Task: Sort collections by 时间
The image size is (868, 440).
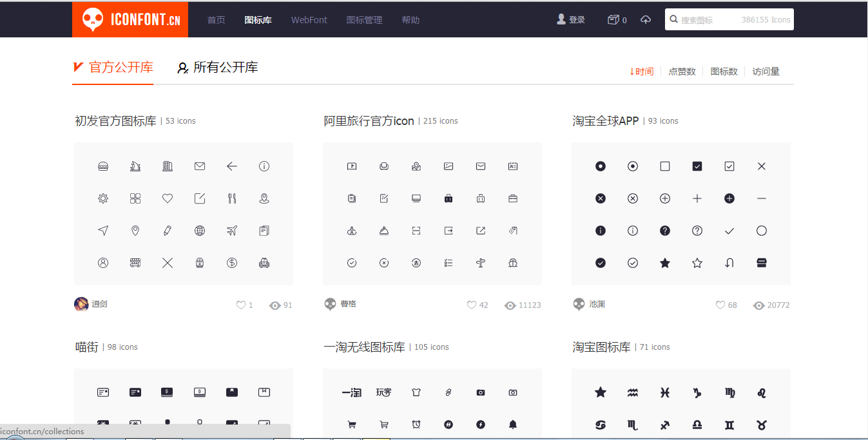Action: 641,72
